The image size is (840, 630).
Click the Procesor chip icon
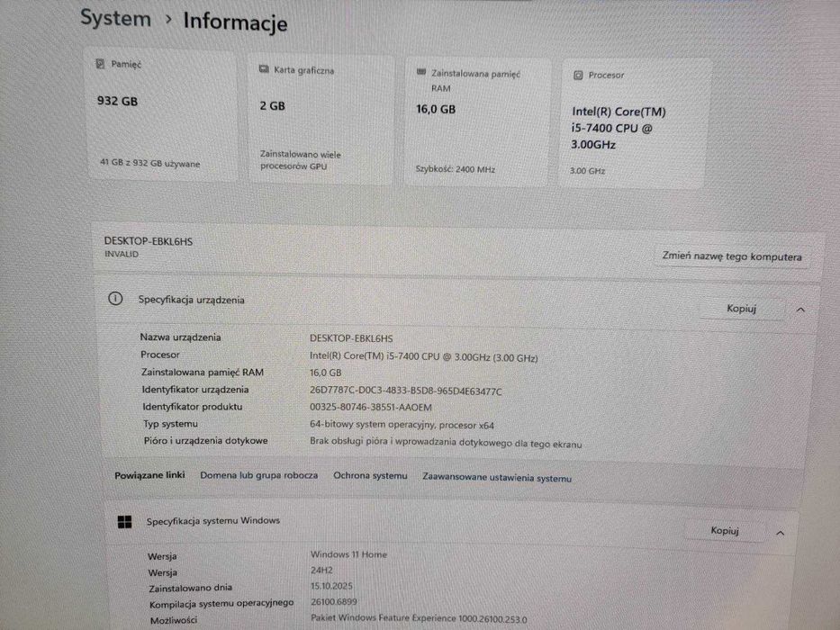point(578,75)
